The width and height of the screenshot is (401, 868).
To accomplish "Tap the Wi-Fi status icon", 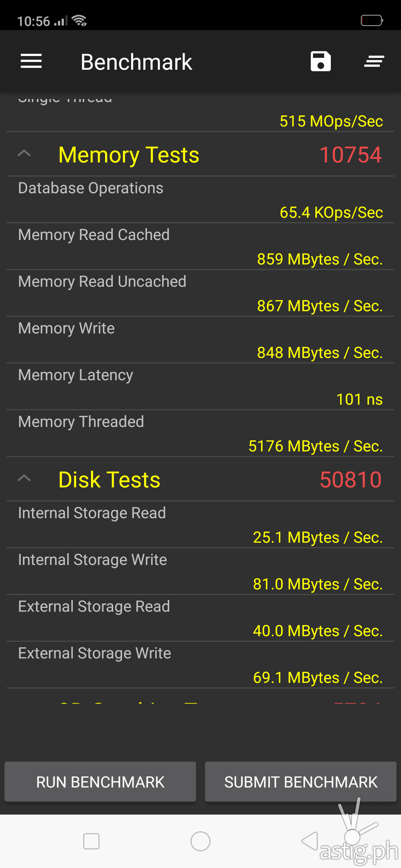I will coord(79,21).
